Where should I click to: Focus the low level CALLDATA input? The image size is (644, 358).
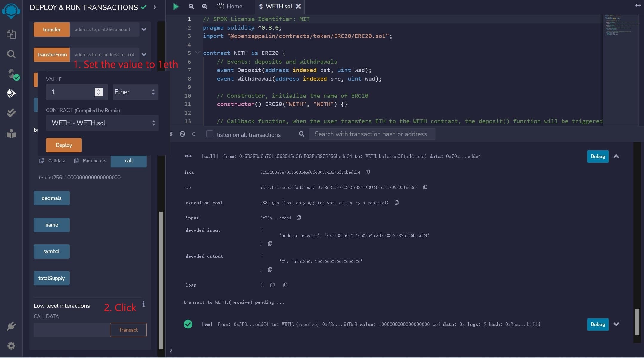coord(72,330)
